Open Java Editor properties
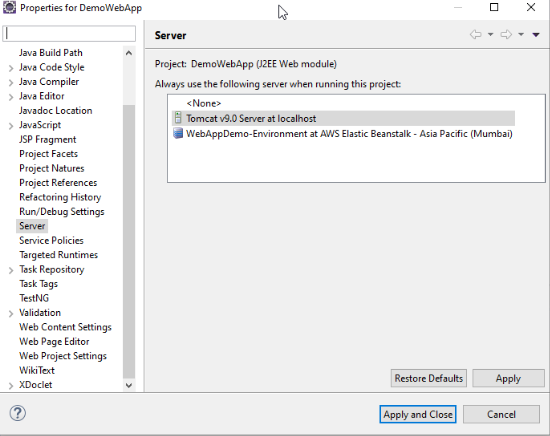 [41, 96]
